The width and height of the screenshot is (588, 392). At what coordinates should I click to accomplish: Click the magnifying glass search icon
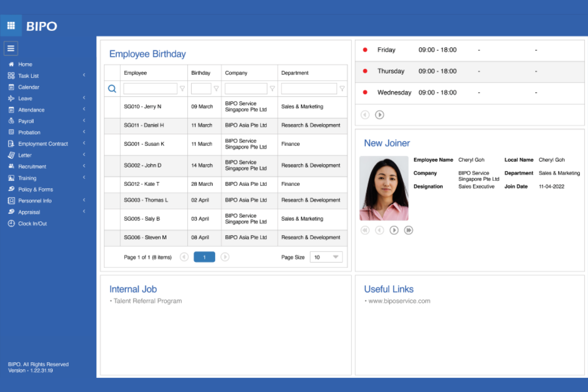pos(112,89)
